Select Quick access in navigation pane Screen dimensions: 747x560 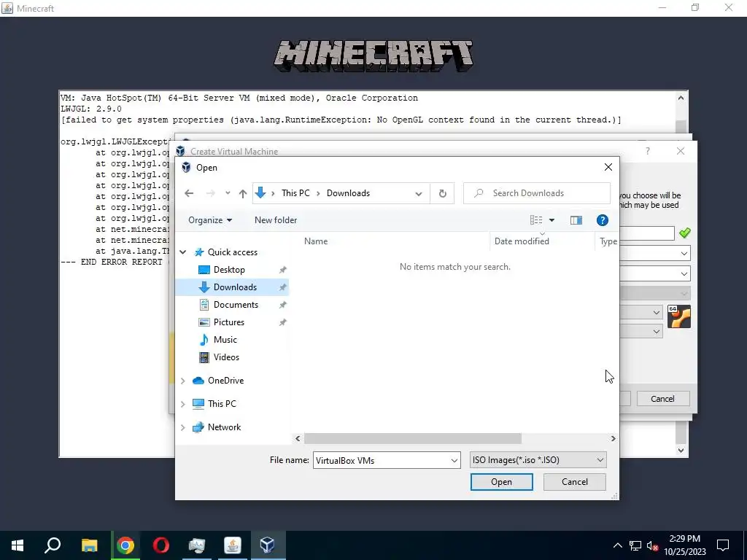tap(233, 252)
